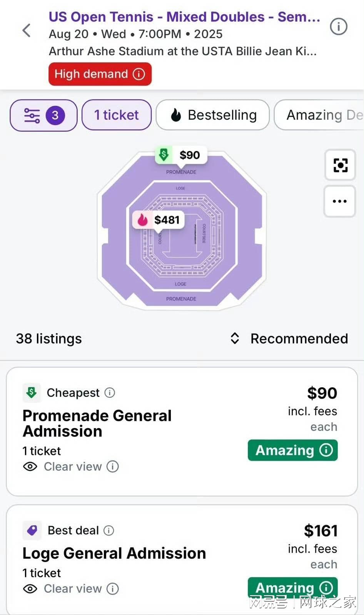Screen dimensions: 364x615
Task: Click the Amazing badge on the $90 listing
Action: pos(292,450)
